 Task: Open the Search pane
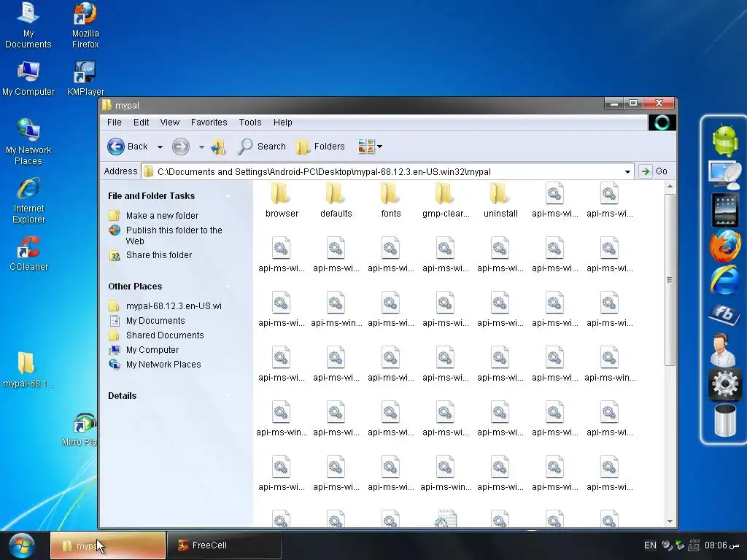262,146
